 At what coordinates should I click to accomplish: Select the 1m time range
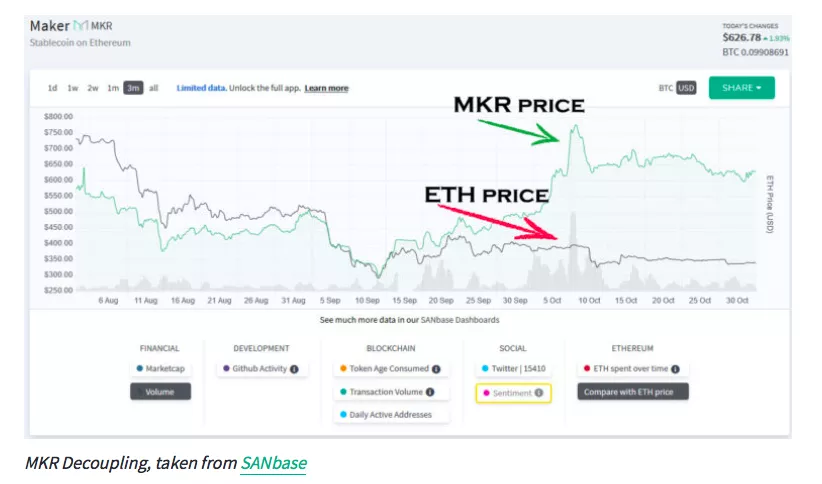click(x=113, y=88)
